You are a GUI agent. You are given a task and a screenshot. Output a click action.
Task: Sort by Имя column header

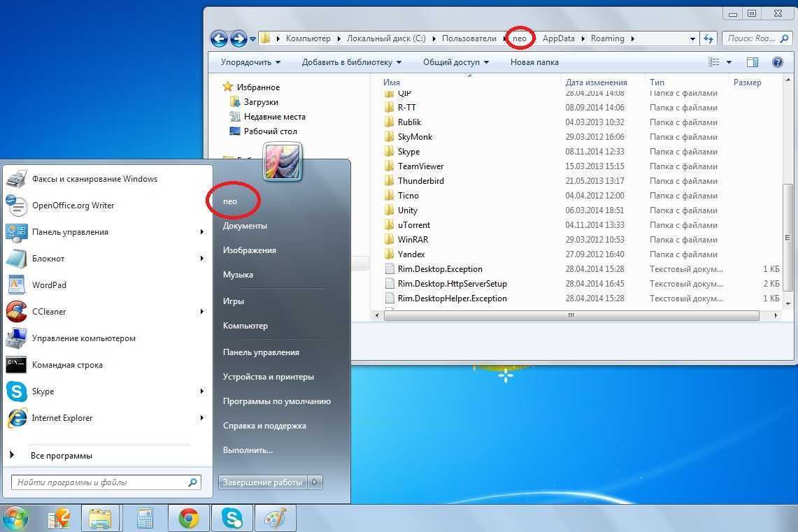click(392, 82)
